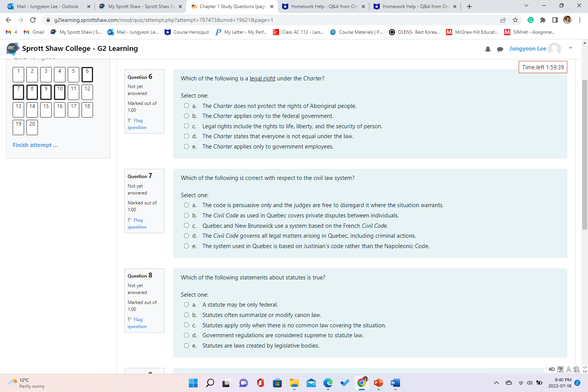The image size is (588, 392).
Task: Select answer b about the Civil Code in Quebec
Action: click(x=186, y=215)
